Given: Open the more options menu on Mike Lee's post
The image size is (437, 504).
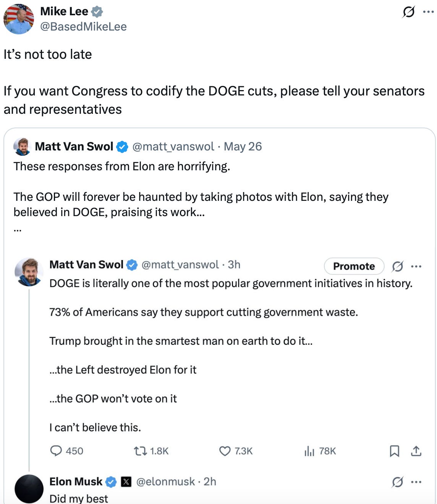Looking at the screenshot, I should pos(429,12).
